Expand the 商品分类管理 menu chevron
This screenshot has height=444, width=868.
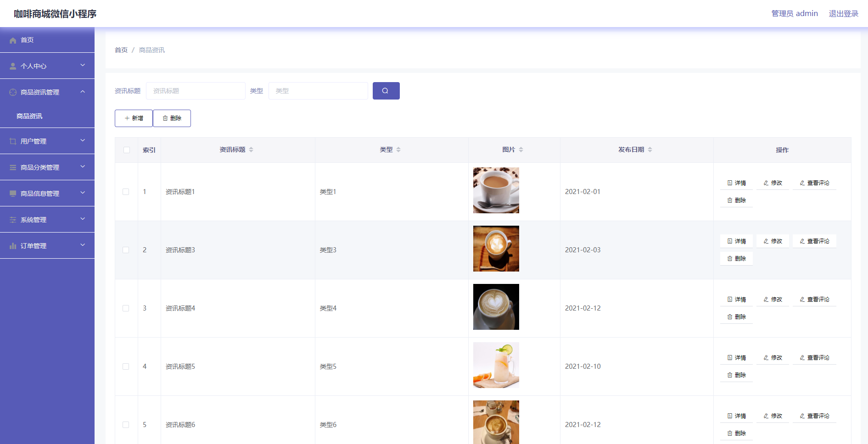click(x=83, y=167)
